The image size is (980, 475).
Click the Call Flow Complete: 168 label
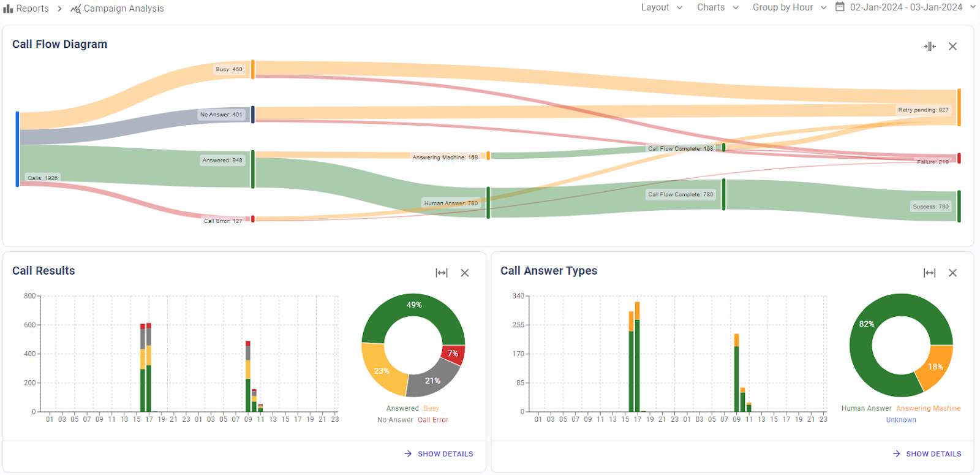[680, 148]
